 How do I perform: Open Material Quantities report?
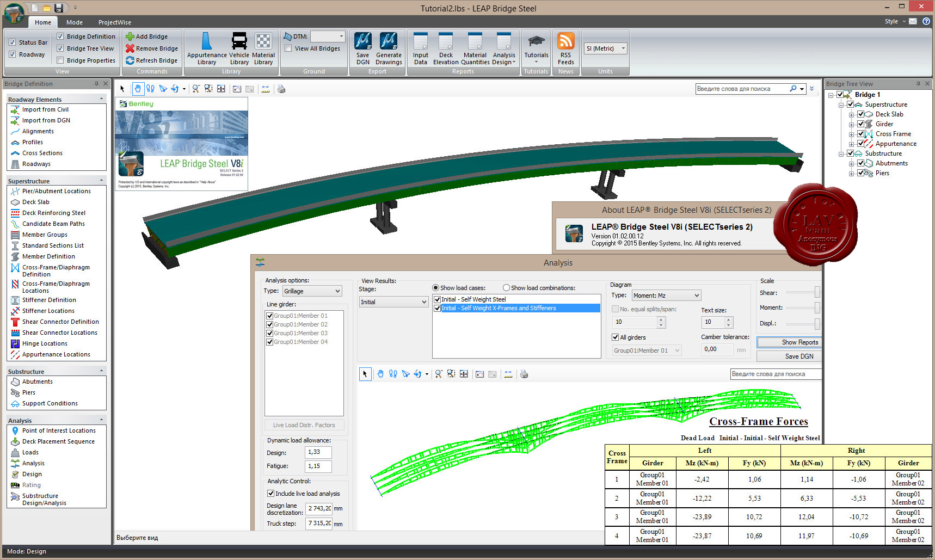(x=475, y=49)
